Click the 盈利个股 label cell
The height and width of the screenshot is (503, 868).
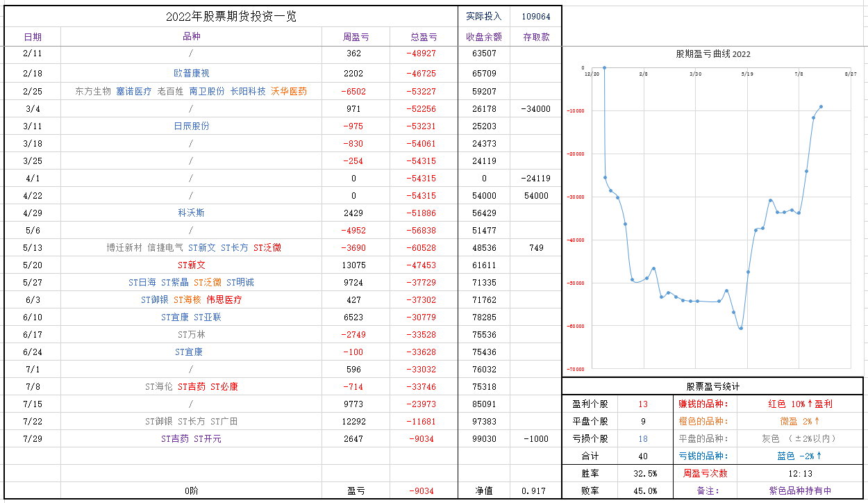[x=590, y=404]
